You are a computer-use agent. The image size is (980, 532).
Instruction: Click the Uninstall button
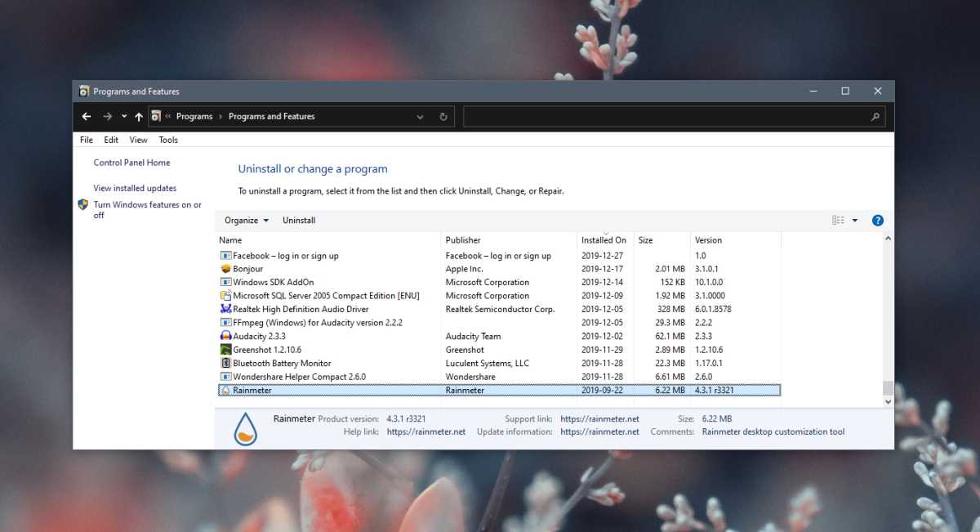(299, 221)
